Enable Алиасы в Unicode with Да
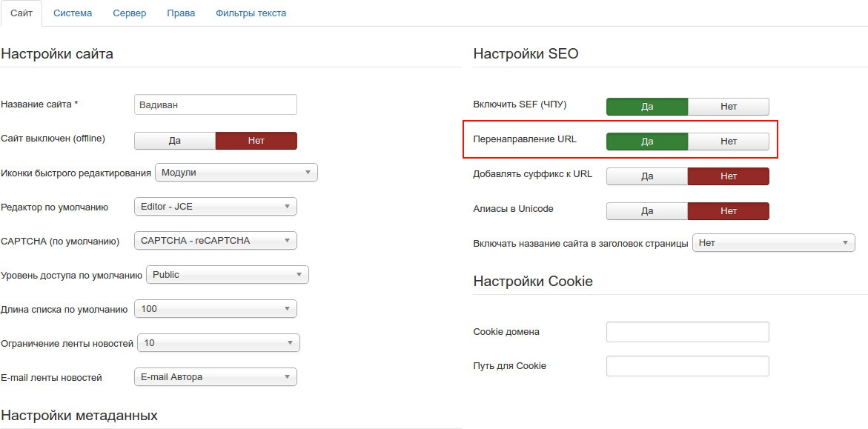This screenshot has width=868, height=429. coord(647,211)
